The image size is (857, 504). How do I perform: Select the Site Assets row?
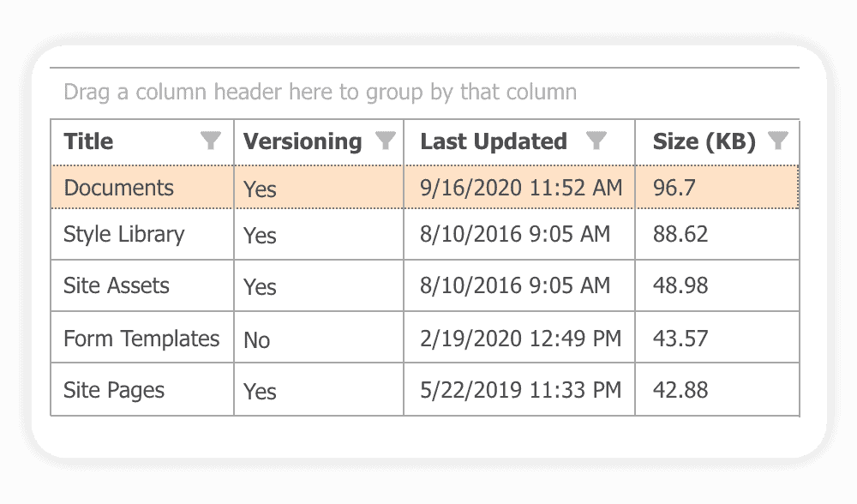117,286
